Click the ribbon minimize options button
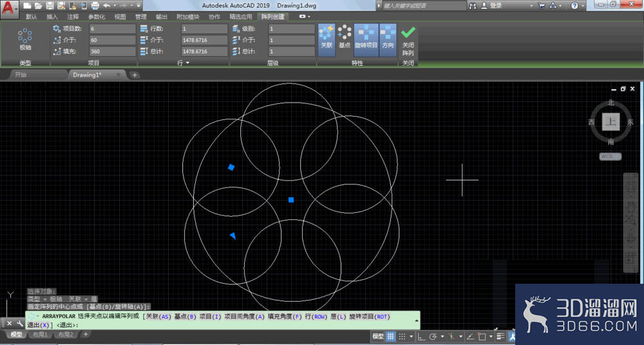 coord(302,17)
